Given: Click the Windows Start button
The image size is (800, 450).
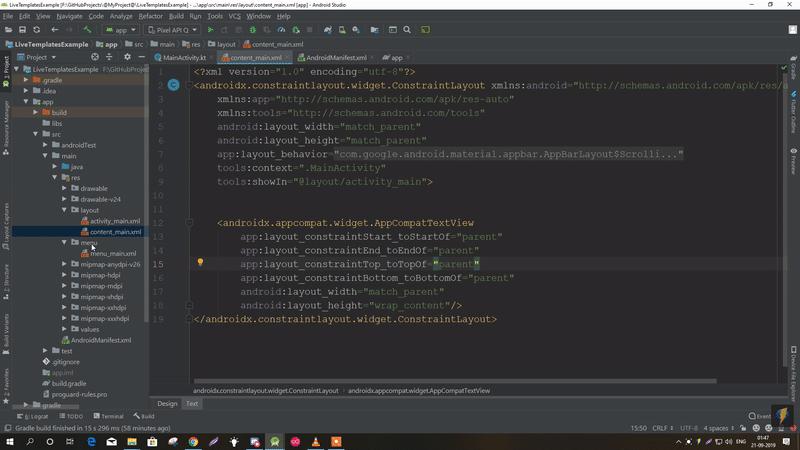Looking at the screenshot, I should (9, 442).
